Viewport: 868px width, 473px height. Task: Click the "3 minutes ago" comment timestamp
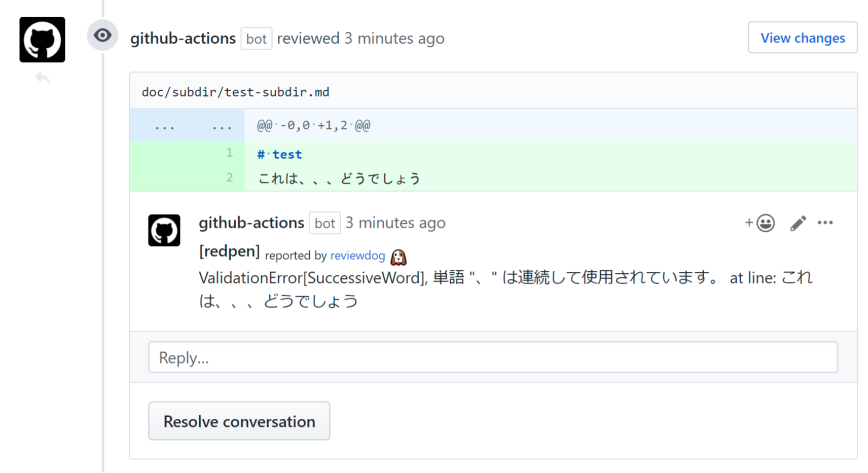tap(395, 223)
